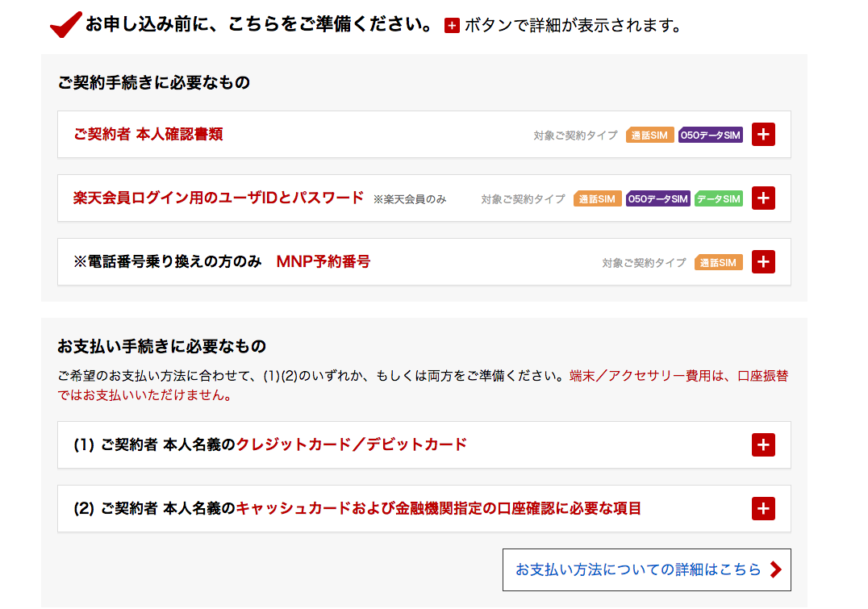Image resolution: width=868 pixels, height=609 pixels.
Task: Expand キャッシュカード row with the plus button
Action: tap(763, 508)
